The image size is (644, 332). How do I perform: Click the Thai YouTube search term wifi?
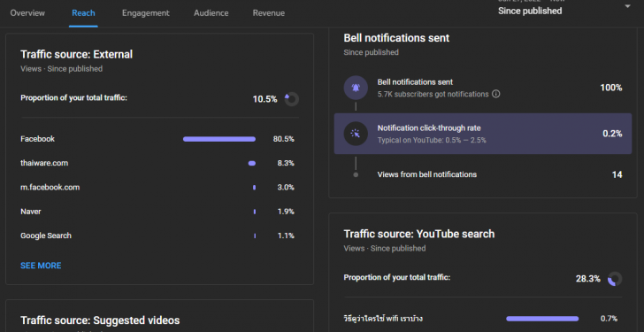(383, 319)
